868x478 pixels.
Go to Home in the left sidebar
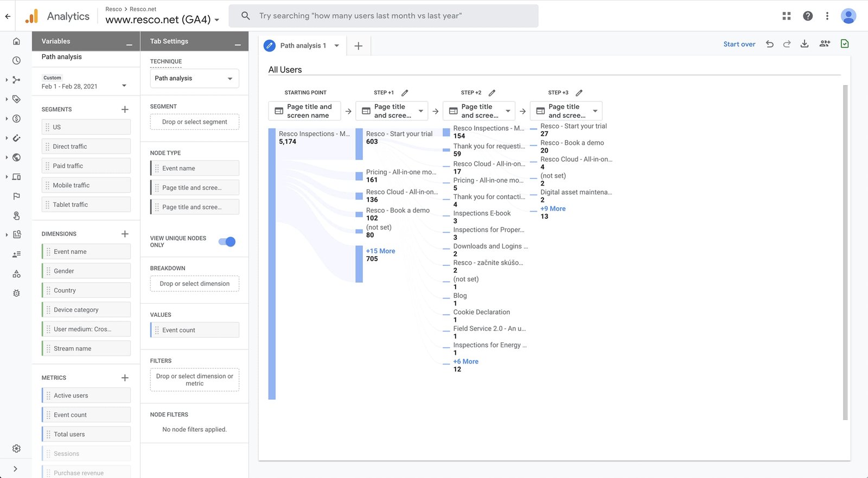16,41
